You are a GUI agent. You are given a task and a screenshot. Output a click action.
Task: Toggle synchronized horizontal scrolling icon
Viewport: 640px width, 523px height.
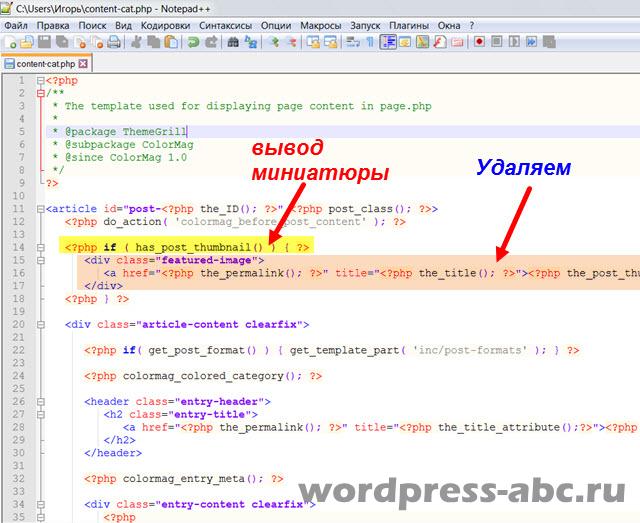pyautogui.click(x=331, y=42)
